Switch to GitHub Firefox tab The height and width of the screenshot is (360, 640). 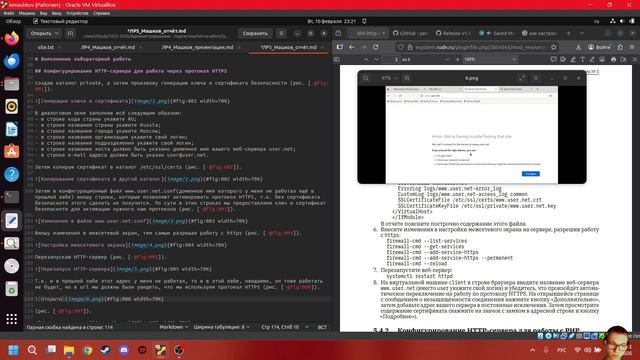[410, 33]
